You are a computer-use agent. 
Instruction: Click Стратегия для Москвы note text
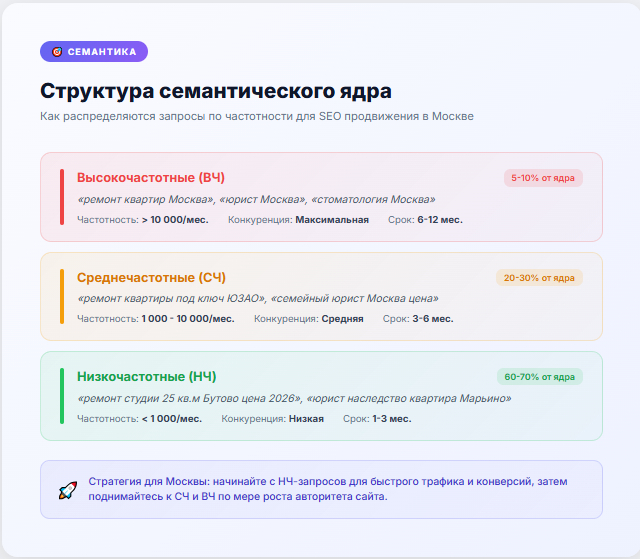(328, 489)
